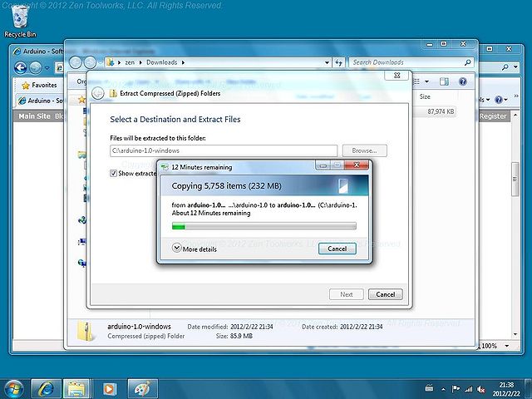Launch Windows Media Player from taskbar
Screen dimensions: 532x399
click(x=109, y=389)
